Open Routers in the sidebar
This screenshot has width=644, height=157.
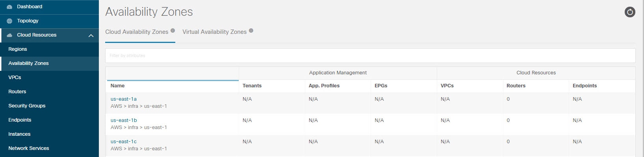coord(17,92)
